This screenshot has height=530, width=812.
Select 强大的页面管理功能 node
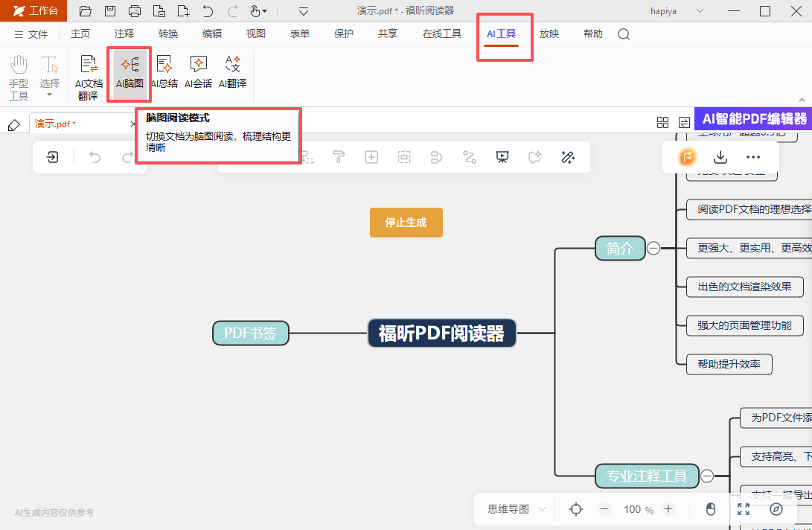click(745, 325)
